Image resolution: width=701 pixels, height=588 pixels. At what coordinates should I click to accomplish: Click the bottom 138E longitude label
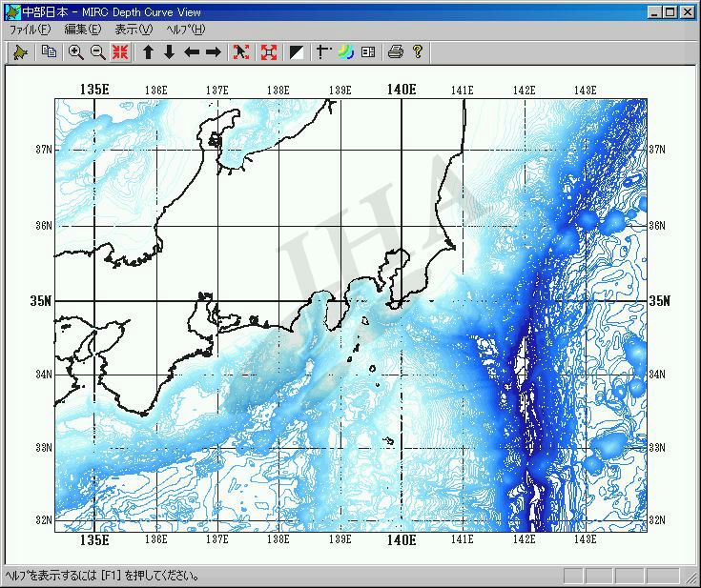[x=278, y=539]
